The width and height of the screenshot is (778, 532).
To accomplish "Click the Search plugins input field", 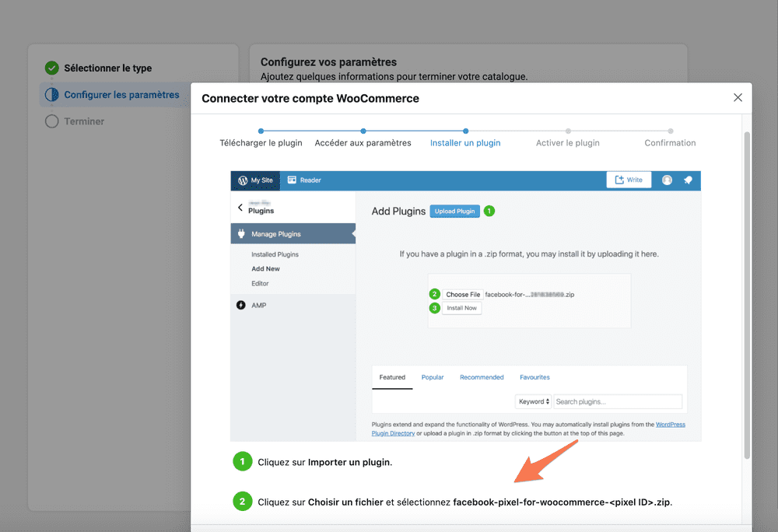I will coord(618,401).
